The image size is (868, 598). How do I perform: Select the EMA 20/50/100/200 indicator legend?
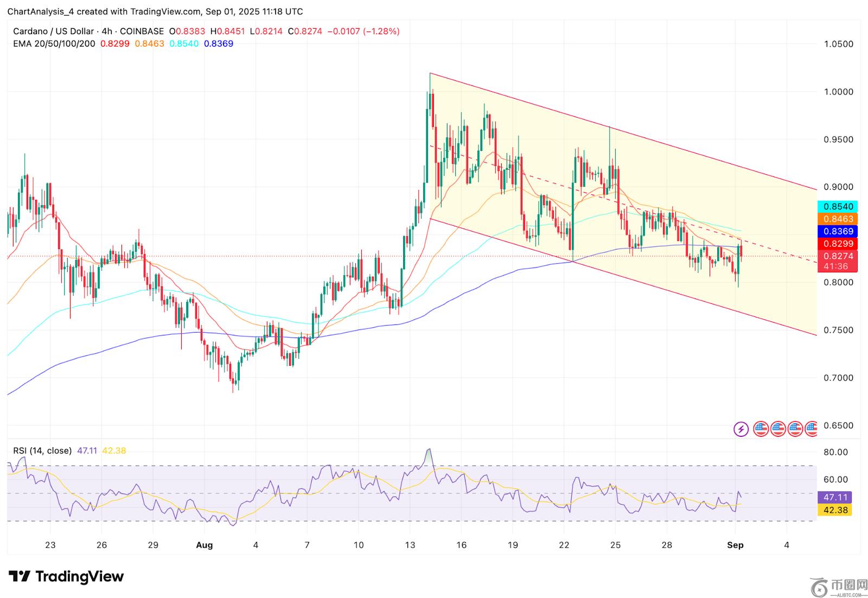point(54,43)
